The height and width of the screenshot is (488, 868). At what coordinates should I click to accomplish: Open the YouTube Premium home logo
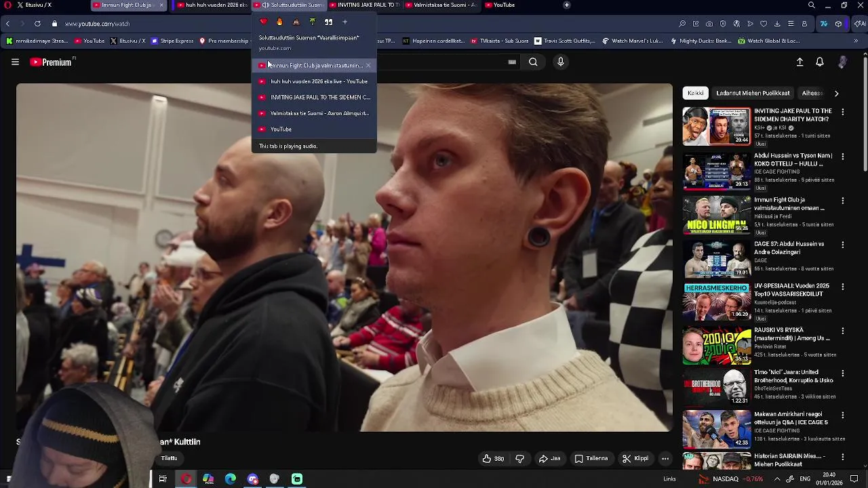coord(51,62)
